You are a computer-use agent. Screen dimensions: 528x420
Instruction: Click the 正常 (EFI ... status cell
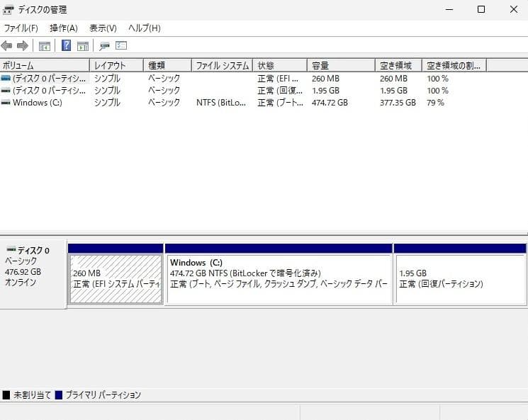278,79
